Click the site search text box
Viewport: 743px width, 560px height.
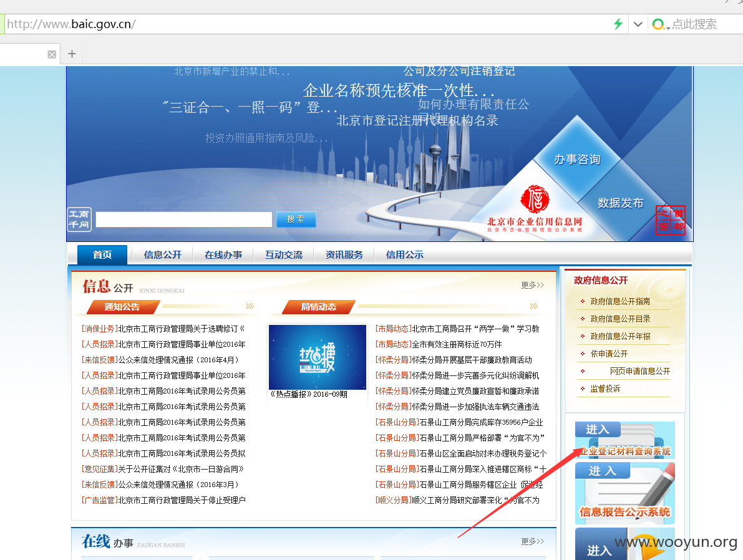pyautogui.click(x=184, y=220)
